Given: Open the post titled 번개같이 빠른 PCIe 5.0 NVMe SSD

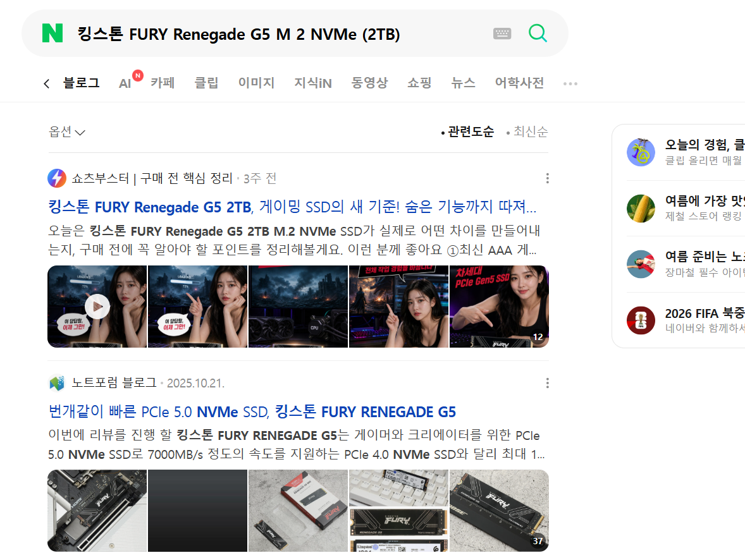Looking at the screenshot, I should 252,411.
